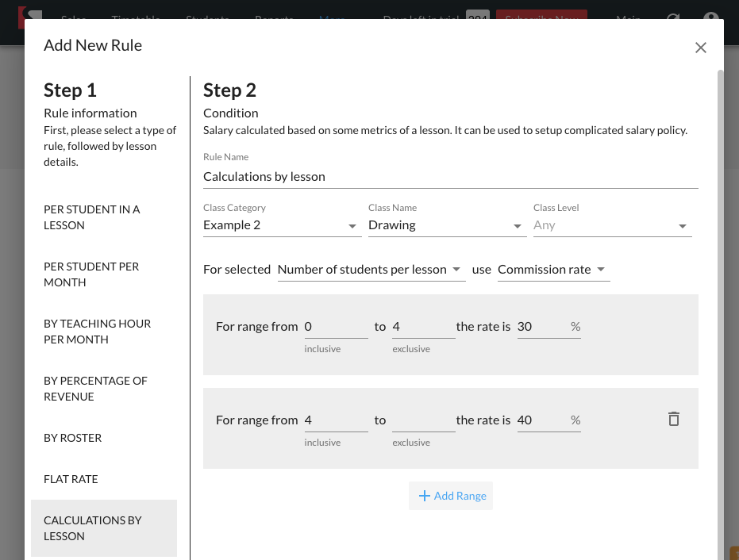Delete the second range row

[x=673, y=419]
